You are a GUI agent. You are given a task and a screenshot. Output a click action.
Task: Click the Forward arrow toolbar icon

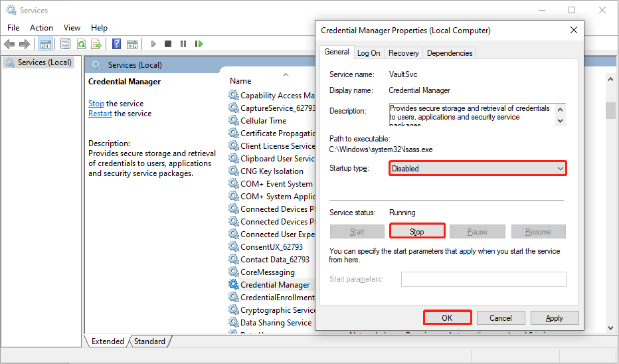[25, 44]
